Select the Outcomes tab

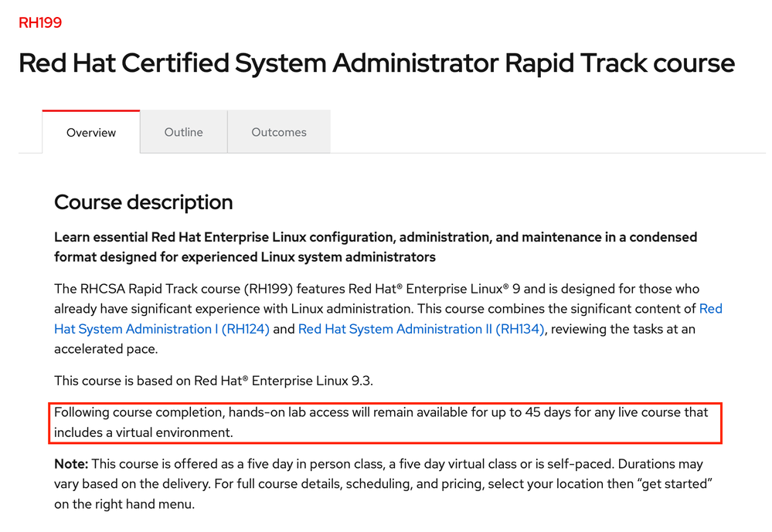[x=279, y=132]
